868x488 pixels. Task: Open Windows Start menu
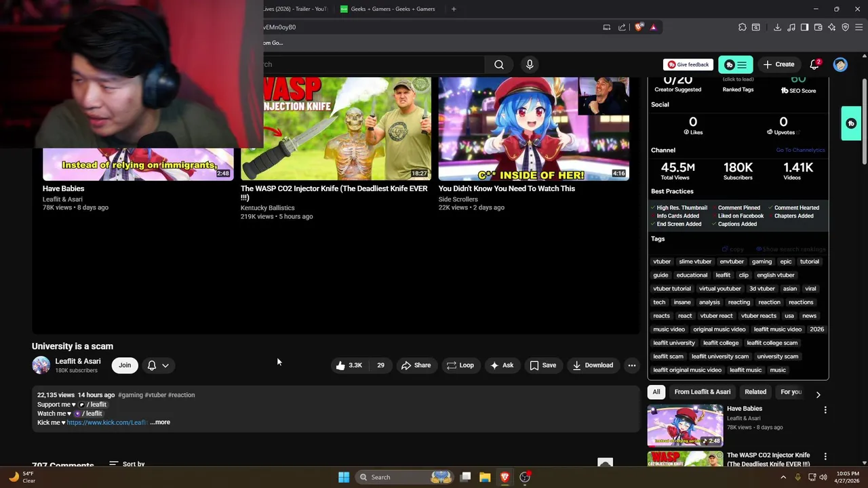[x=344, y=477]
